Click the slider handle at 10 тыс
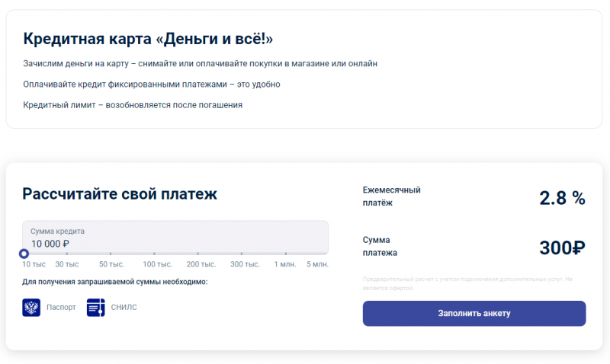This screenshot has width=610, height=364. tap(24, 254)
